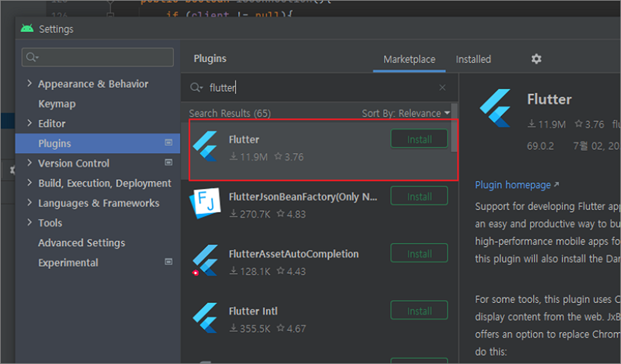Screen dimensions: 621x364
Task: Click the Flutter plugin logo in results
Action: pos(205,146)
